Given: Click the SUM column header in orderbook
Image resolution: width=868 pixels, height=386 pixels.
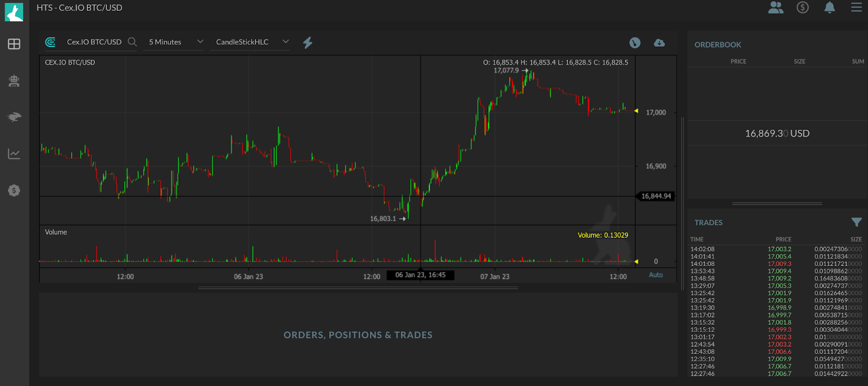Looking at the screenshot, I should pos(858,61).
